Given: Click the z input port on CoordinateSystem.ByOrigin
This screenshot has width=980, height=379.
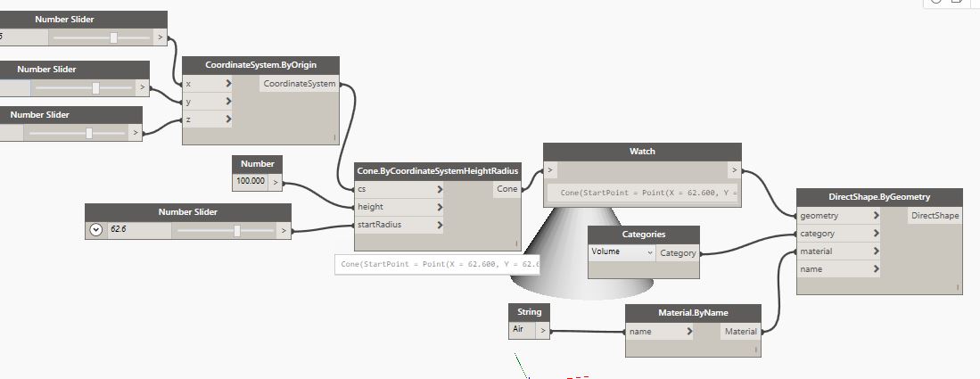Looking at the screenshot, I should click(207, 119).
